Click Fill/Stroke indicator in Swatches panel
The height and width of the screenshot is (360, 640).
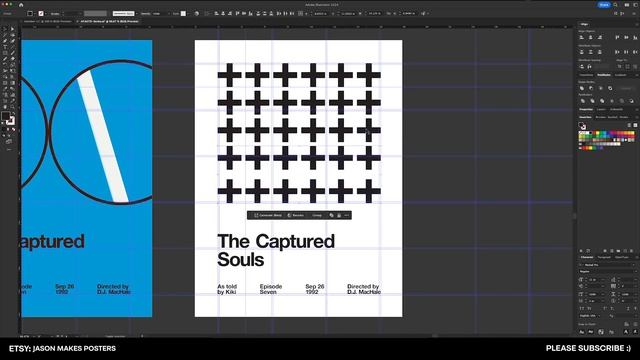coord(582,125)
